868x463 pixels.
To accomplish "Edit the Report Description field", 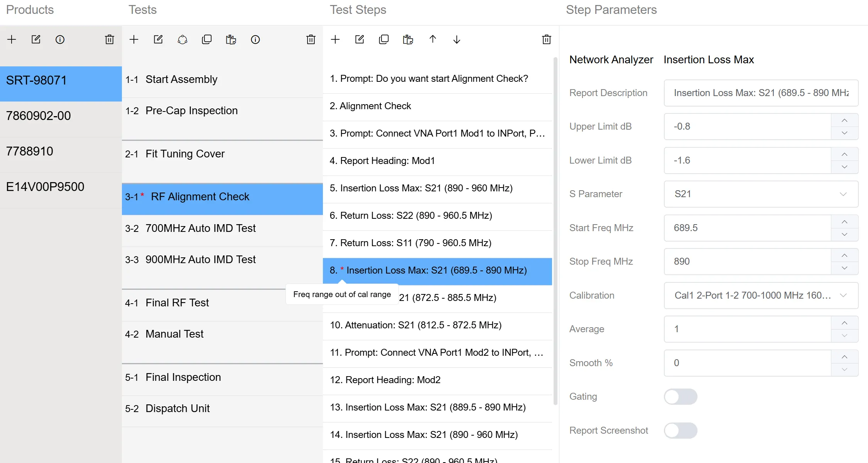I will (x=760, y=93).
